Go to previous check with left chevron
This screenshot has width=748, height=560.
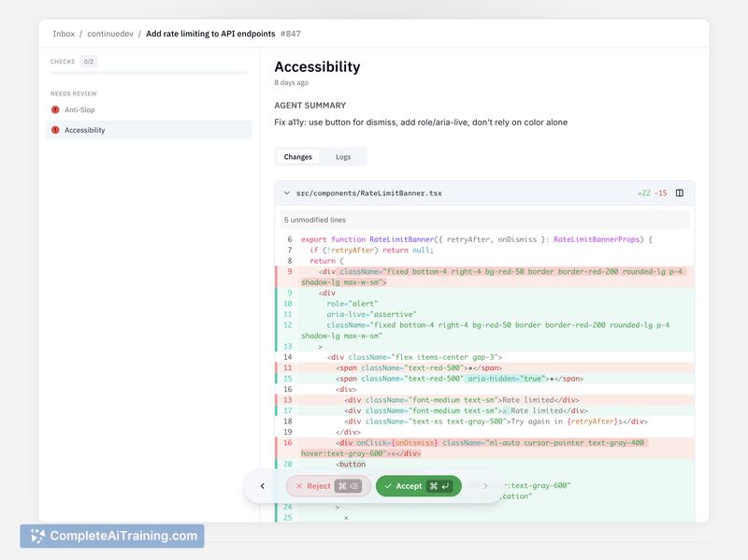point(263,486)
